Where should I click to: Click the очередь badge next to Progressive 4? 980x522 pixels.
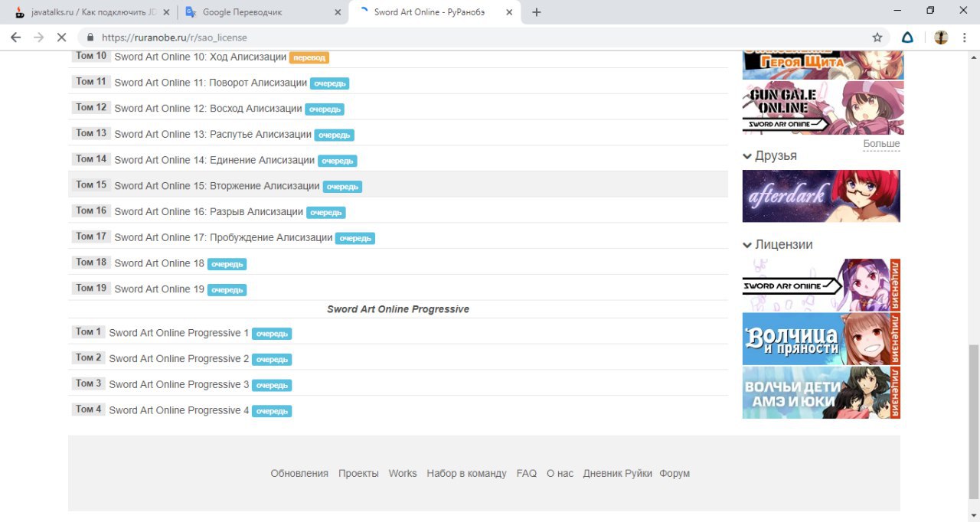pyautogui.click(x=272, y=411)
